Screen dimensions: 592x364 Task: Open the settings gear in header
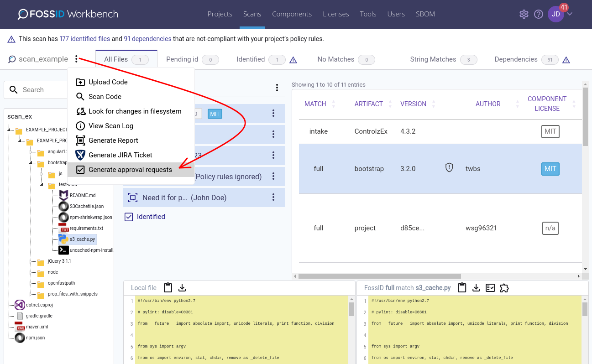pos(524,14)
